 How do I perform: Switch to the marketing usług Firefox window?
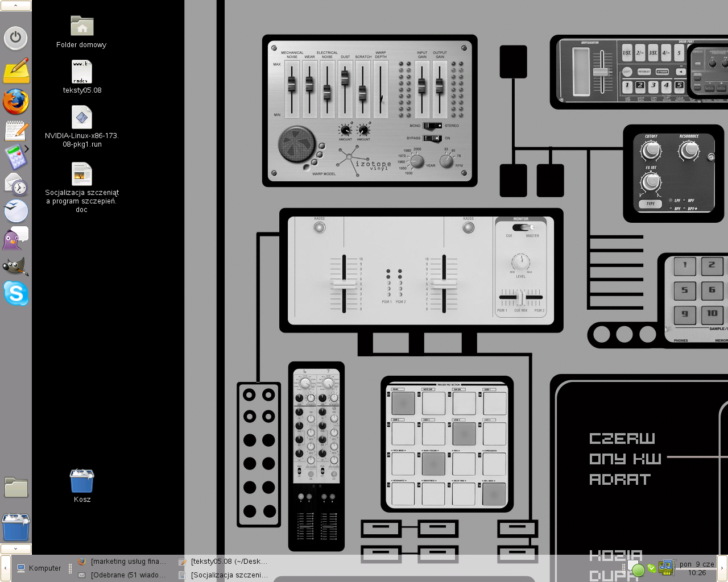coord(123,562)
